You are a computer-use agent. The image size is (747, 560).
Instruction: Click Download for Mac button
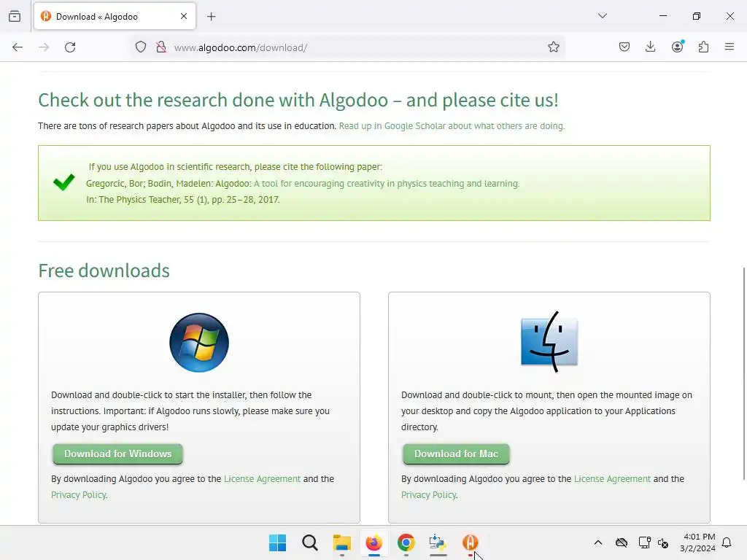tap(457, 454)
